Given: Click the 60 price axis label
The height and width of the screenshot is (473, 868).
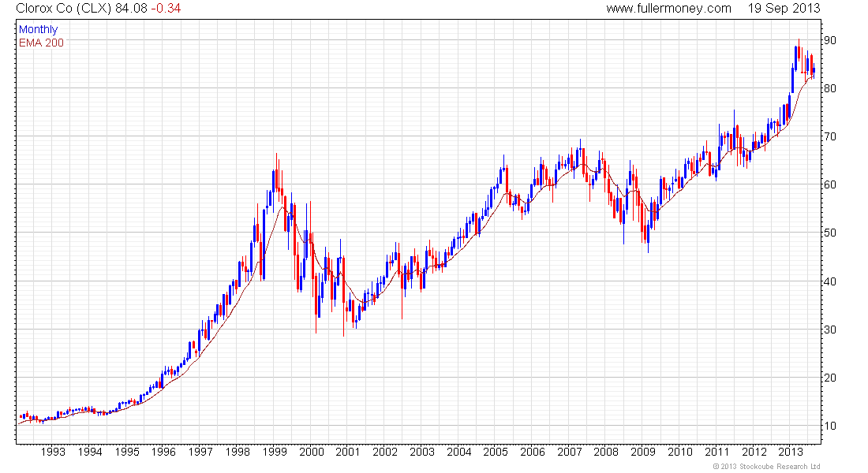Looking at the screenshot, I should (830, 184).
